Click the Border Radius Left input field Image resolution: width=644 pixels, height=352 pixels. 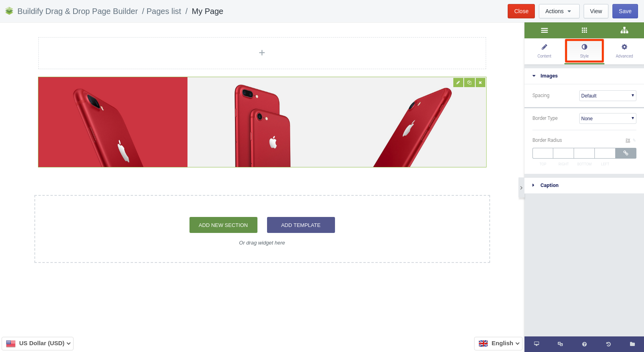(605, 153)
